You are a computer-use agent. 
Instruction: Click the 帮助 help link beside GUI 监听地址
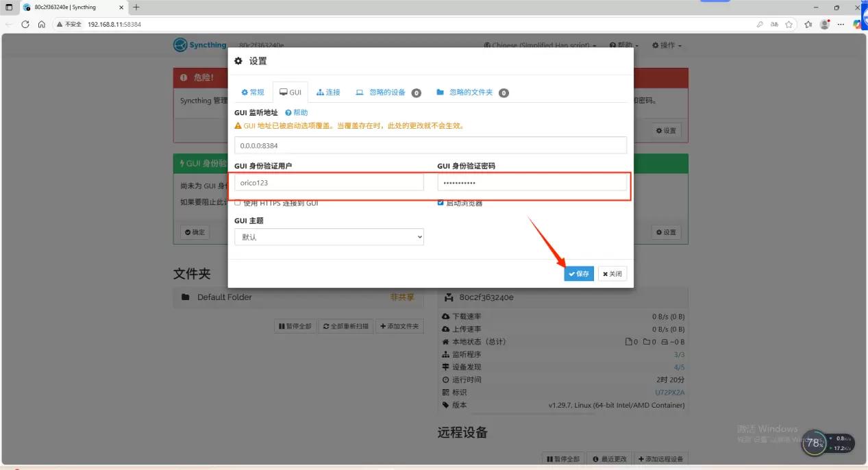click(297, 112)
